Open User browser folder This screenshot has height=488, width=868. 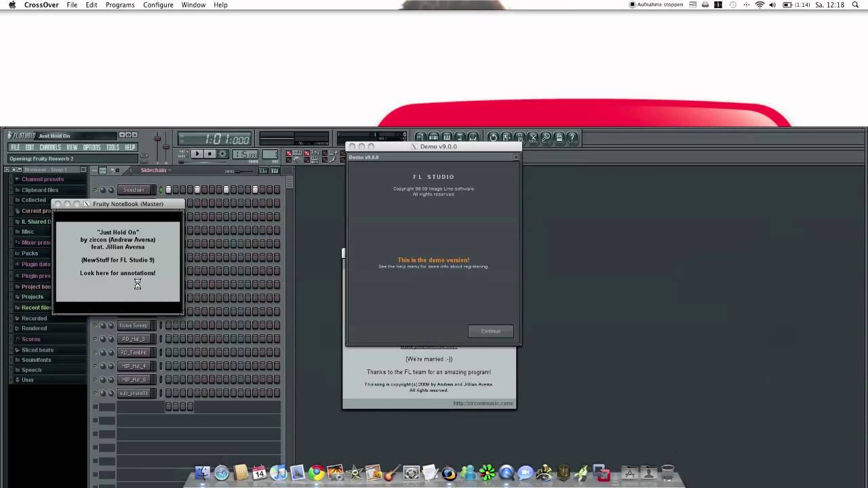(x=28, y=380)
